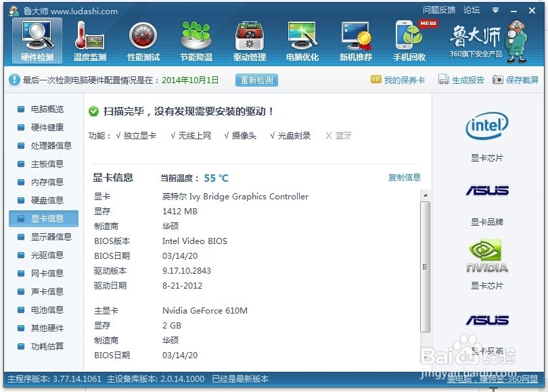
Task: Click the 2 GB memory value
Action: [172, 325]
